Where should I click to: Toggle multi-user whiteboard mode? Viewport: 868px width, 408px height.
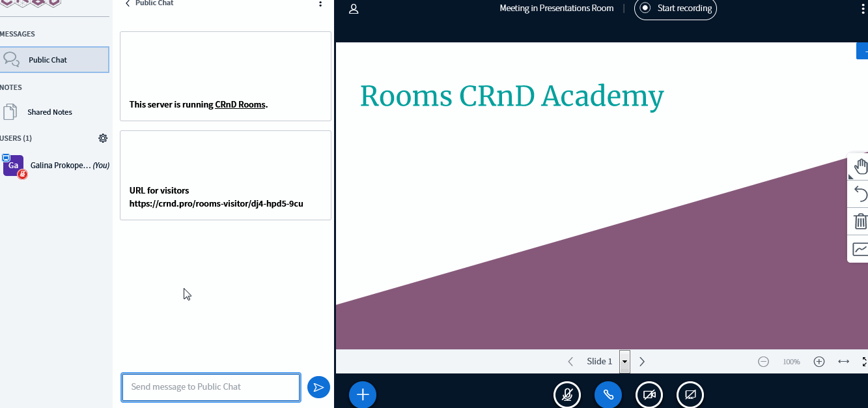[860, 249]
